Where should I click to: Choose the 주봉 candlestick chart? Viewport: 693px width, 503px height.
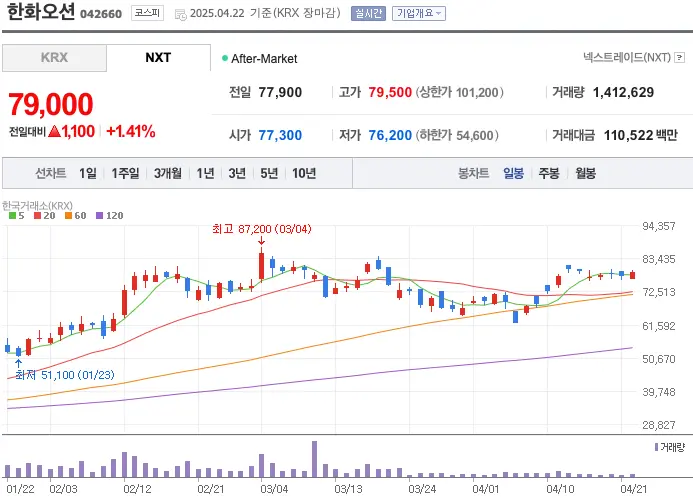[x=549, y=173]
